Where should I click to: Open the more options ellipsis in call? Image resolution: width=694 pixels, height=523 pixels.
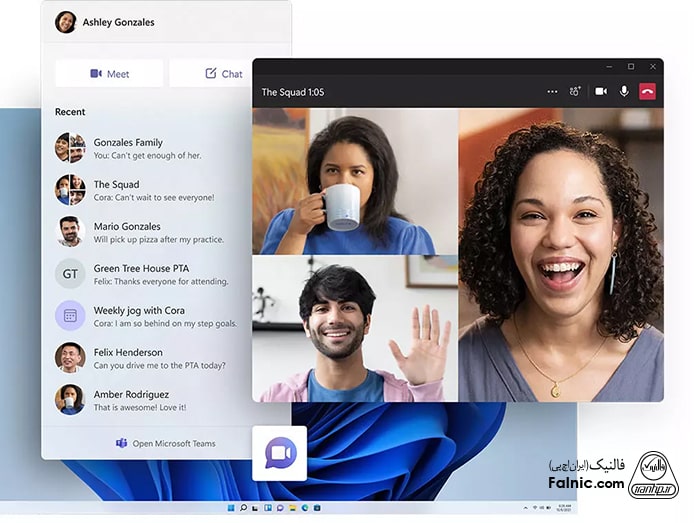click(552, 91)
